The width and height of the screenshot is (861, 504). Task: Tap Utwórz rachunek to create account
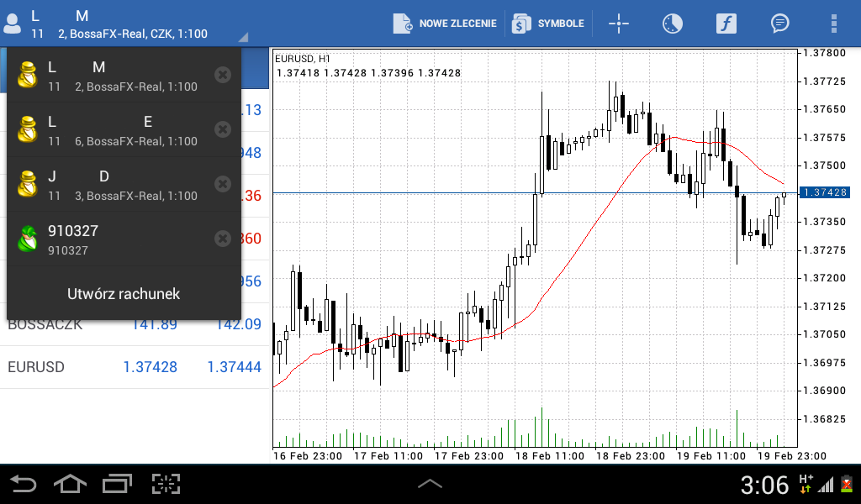tap(124, 294)
